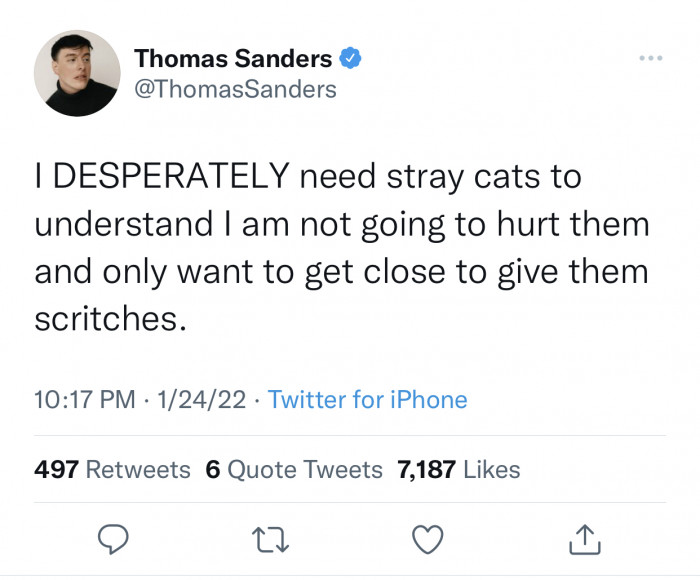The width and height of the screenshot is (700, 580).
Task: Open the three-dot more options menu
Action: pyautogui.click(x=651, y=59)
